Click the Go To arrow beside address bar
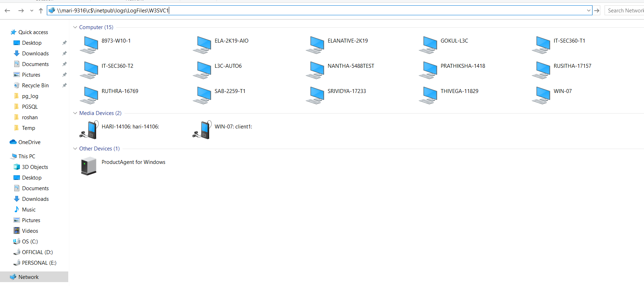Image resolution: width=644 pixels, height=286 pixels. 597,11
